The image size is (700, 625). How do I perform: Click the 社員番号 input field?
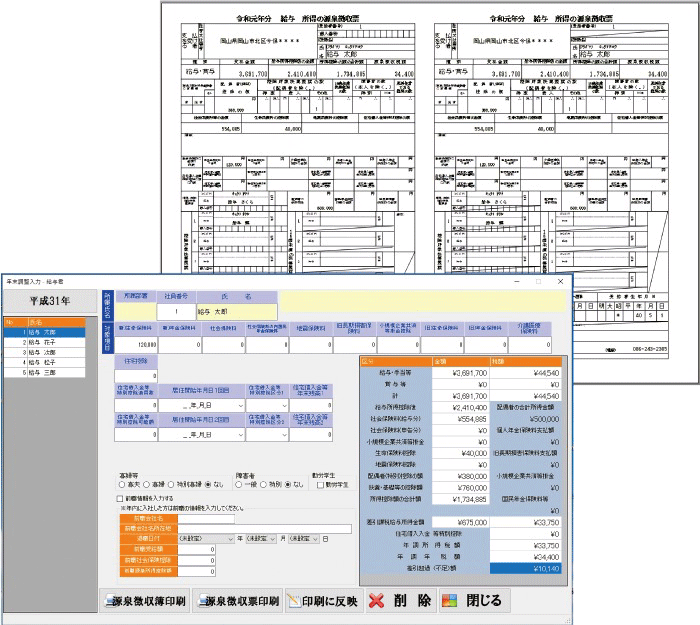(x=176, y=312)
